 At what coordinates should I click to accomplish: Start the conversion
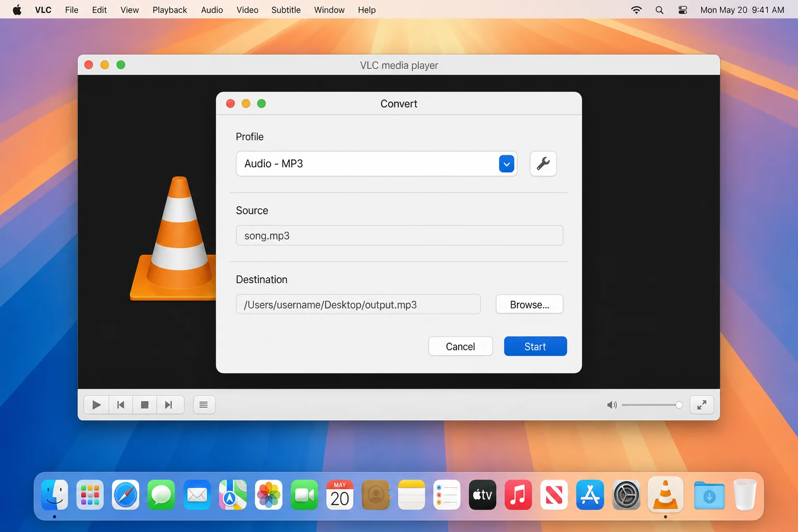tap(535, 347)
